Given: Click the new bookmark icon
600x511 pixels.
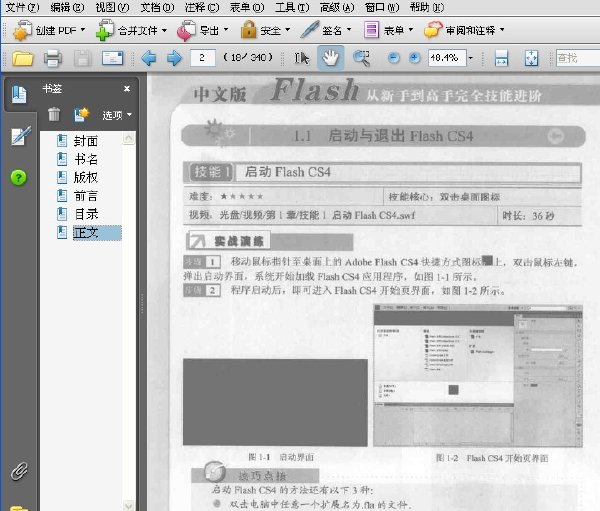Looking at the screenshot, I should tap(81, 114).
